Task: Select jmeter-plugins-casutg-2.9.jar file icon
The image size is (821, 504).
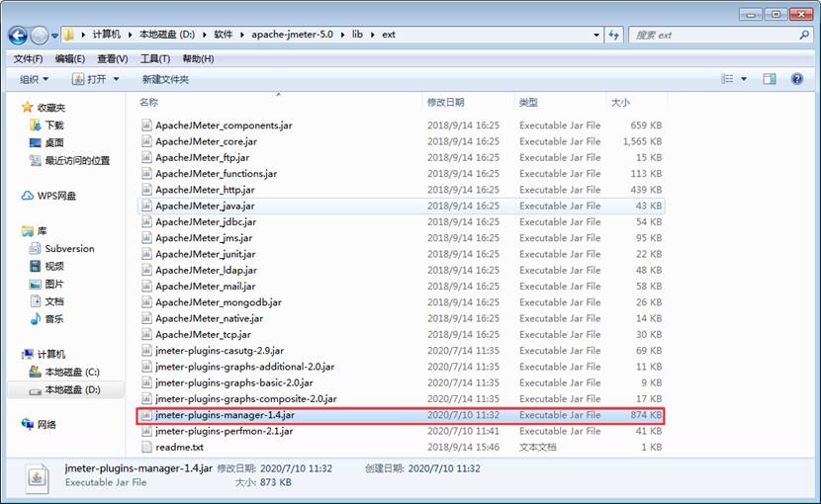Action: (x=146, y=350)
